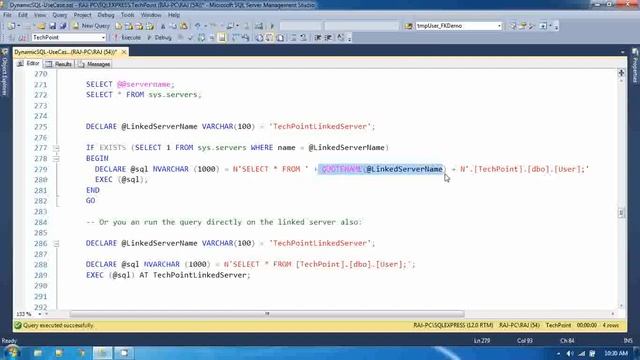Click the horizontal scrollbar thumb
Screen dimensions: 640x360
click(x=267, y=314)
